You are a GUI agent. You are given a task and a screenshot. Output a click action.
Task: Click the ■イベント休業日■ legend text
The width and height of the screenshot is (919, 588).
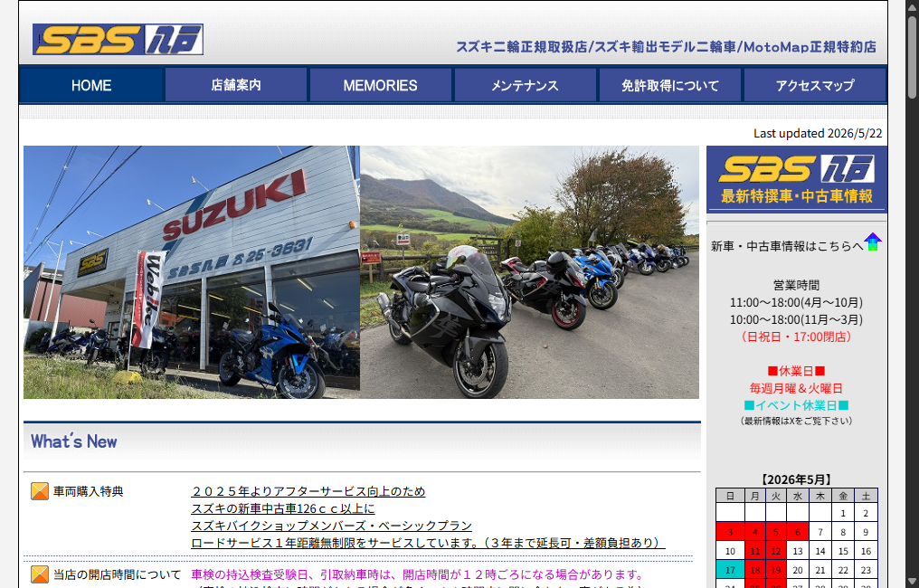(796, 405)
